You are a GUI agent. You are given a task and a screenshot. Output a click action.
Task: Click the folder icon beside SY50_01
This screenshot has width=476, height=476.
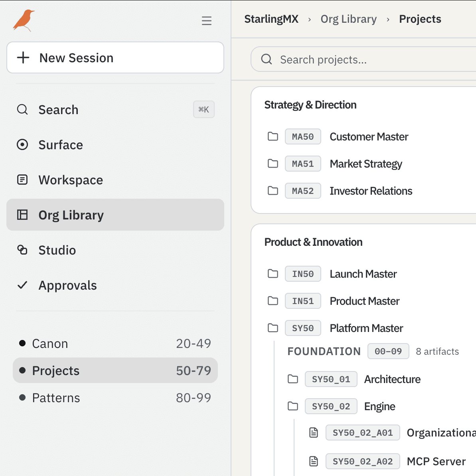pyautogui.click(x=293, y=379)
